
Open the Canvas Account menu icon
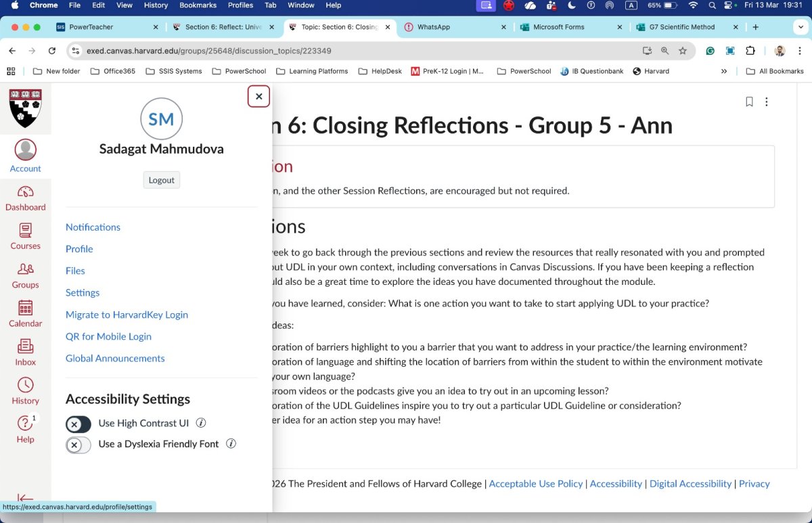pyautogui.click(x=25, y=156)
